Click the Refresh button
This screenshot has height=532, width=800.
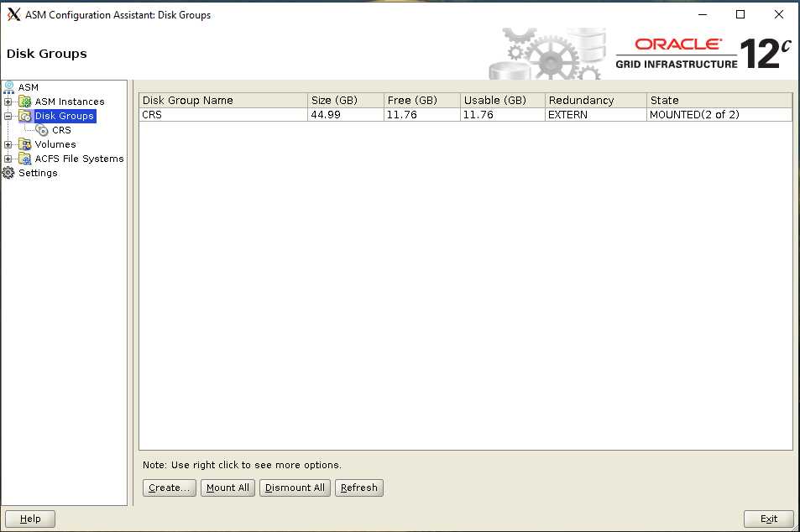point(359,488)
